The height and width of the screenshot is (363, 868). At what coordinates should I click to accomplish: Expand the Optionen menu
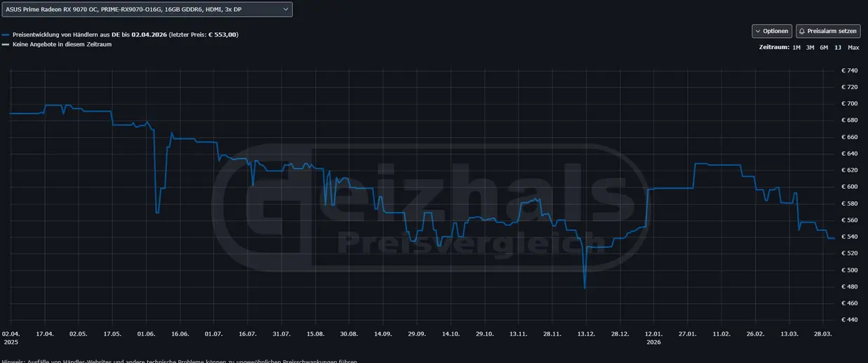pos(772,32)
